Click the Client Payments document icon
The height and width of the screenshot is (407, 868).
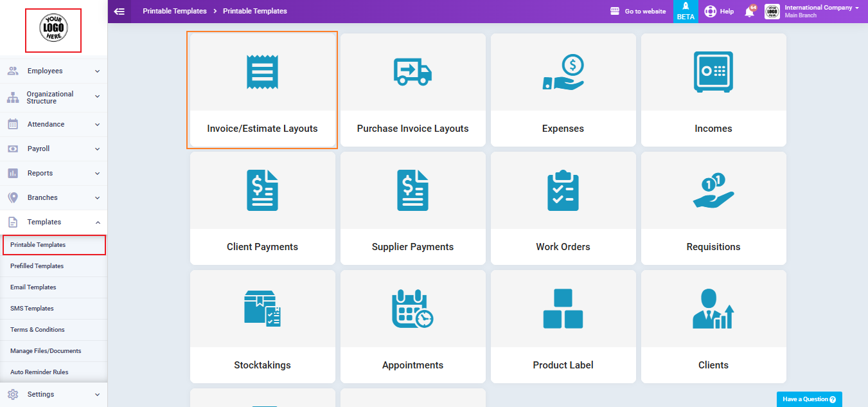click(263, 190)
